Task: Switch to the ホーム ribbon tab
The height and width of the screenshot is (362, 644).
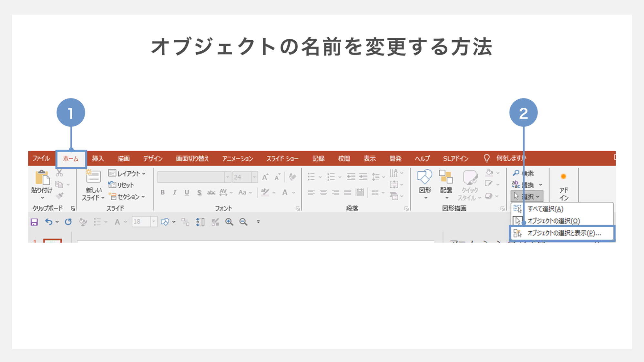Action: coord(71,158)
